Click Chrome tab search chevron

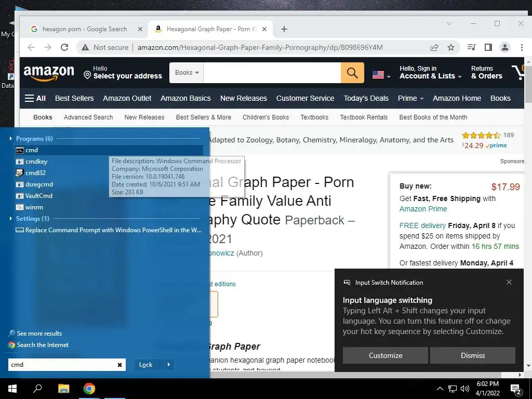click(449, 23)
